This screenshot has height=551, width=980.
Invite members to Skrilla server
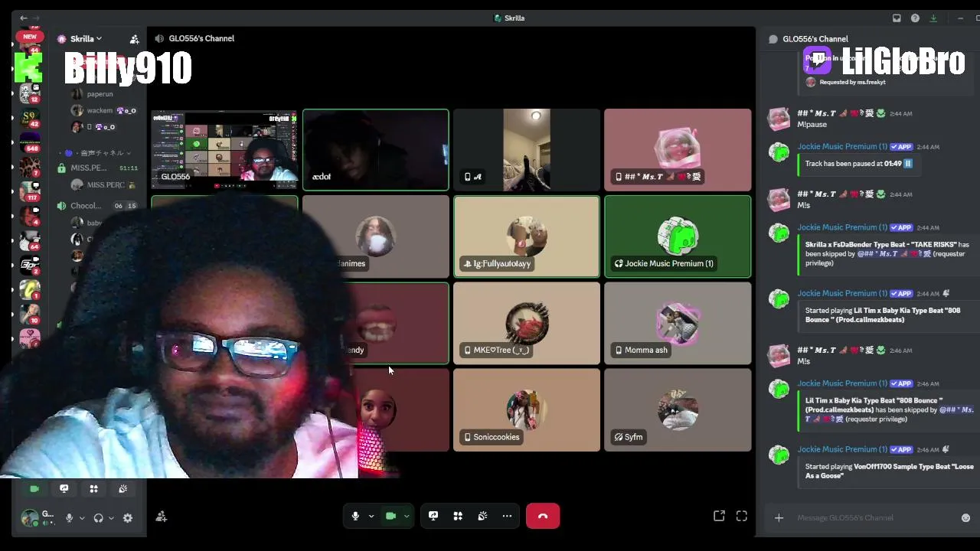(134, 39)
